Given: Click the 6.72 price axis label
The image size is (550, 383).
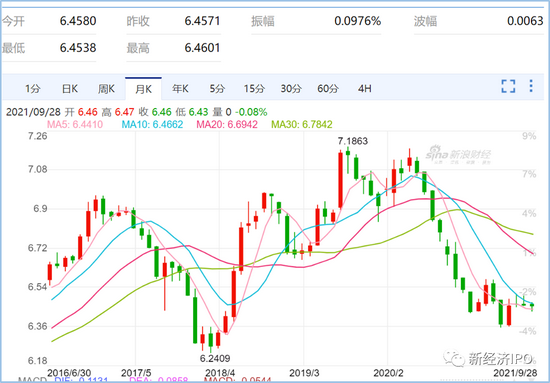Looking at the screenshot, I should (38, 248).
